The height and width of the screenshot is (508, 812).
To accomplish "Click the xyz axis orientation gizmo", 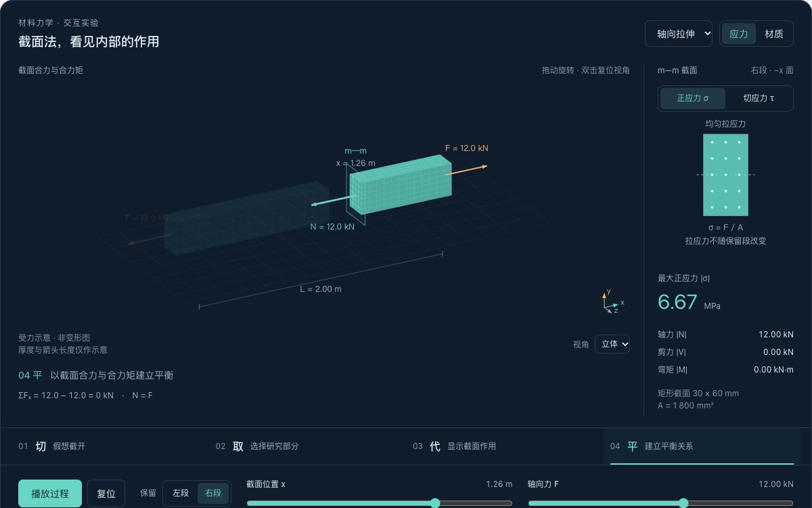I will point(612,301).
